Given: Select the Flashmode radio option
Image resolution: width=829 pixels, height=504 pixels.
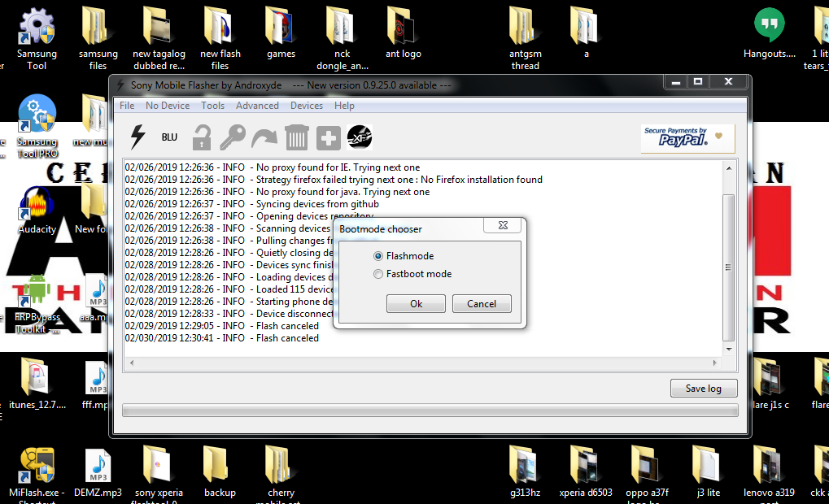Looking at the screenshot, I should pyautogui.click(x=404, y=256).
